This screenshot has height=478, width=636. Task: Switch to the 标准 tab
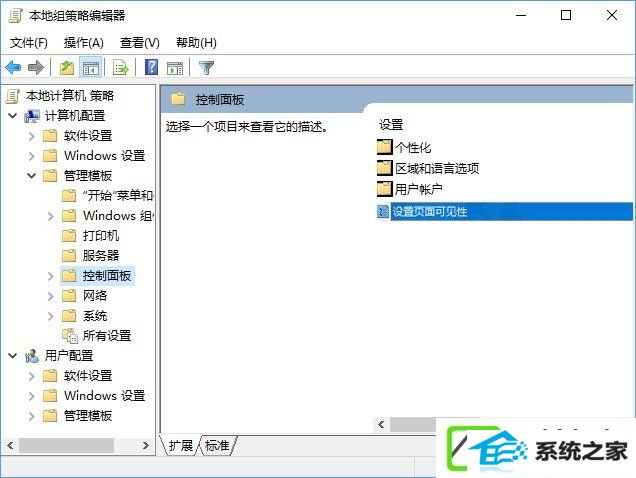(x=217, y=446)
